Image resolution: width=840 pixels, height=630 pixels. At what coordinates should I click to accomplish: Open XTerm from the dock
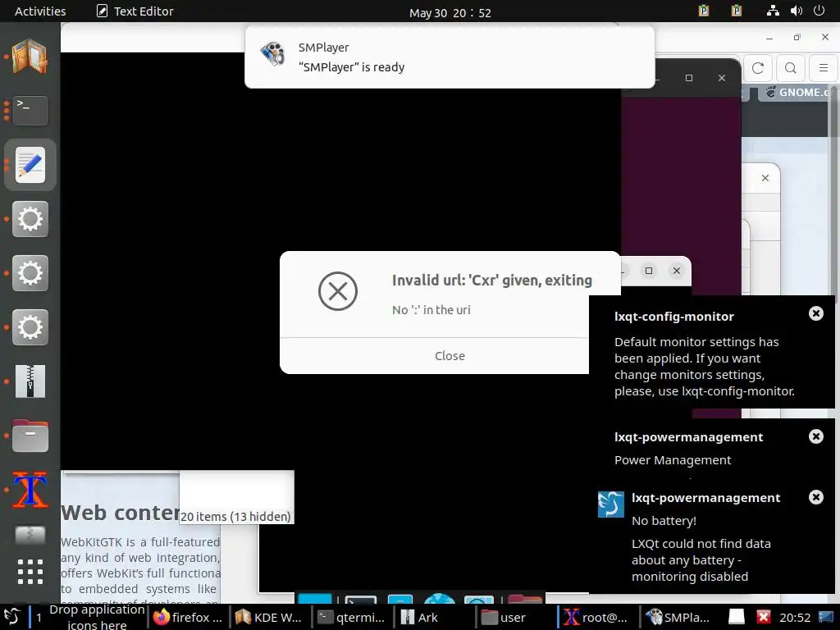(30, 490)
